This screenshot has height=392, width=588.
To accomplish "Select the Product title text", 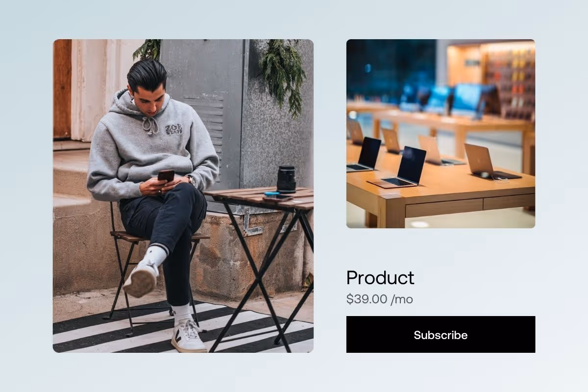I will [380, 278].
